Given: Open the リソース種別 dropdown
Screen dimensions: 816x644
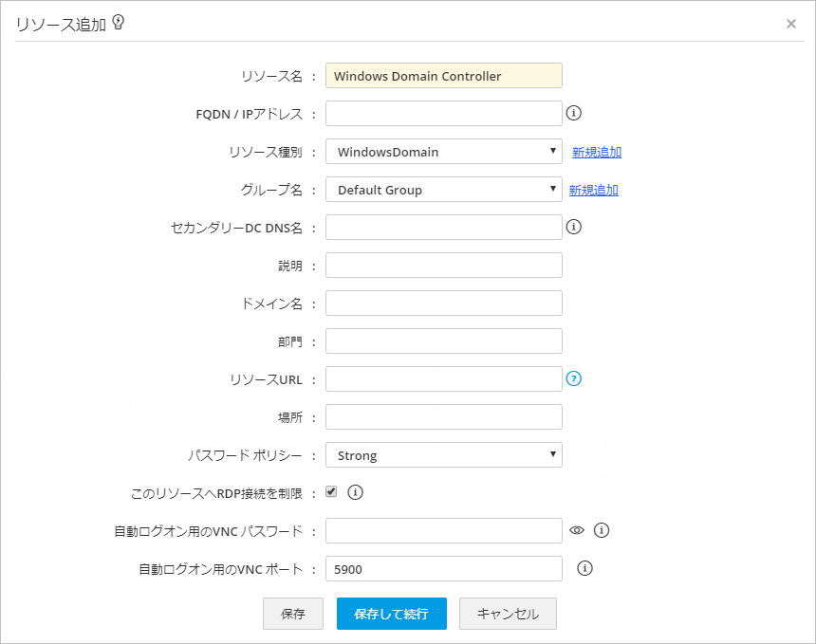Looking at the screenshot, I should 444,152.
